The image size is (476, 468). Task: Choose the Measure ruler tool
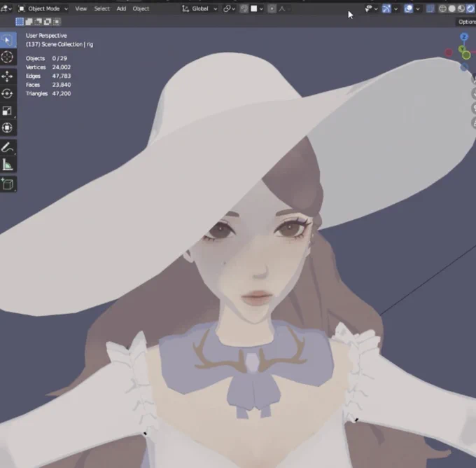[7, 165]
